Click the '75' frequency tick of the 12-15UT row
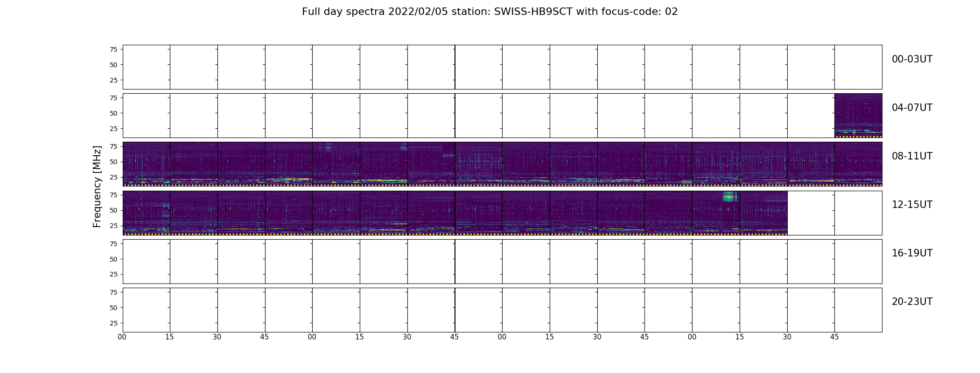Image resolution: width=980 pixels, height=373 pixels. (x=113, y=195)
